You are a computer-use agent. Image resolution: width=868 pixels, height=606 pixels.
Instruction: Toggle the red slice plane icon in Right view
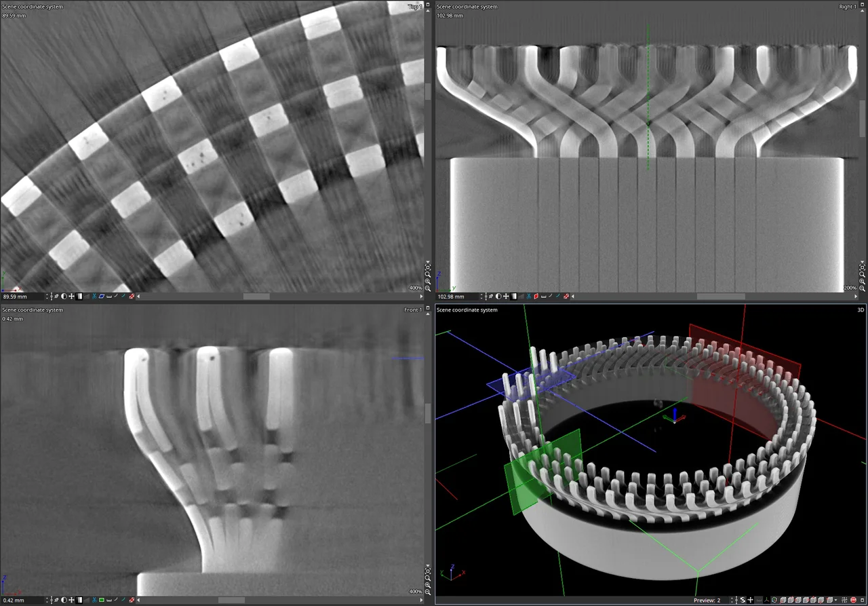point(536,297)
